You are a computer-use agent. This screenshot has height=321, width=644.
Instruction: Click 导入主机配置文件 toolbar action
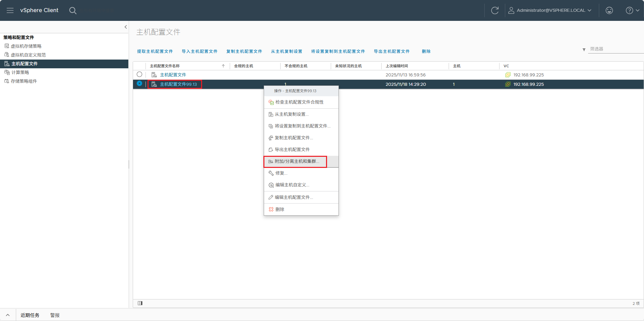[200, 51]
